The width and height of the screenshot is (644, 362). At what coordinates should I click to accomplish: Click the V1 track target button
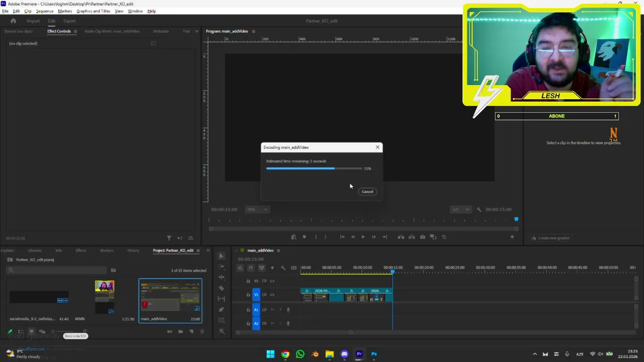tap(256, 295)
